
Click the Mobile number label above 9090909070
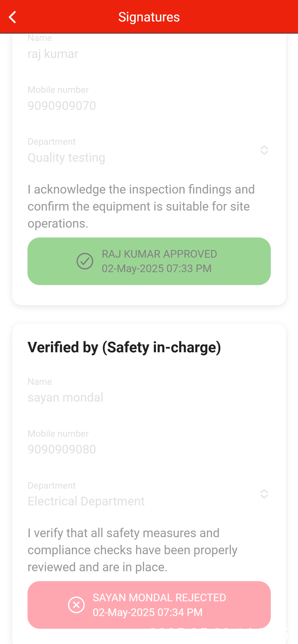[x=58, y=90]
